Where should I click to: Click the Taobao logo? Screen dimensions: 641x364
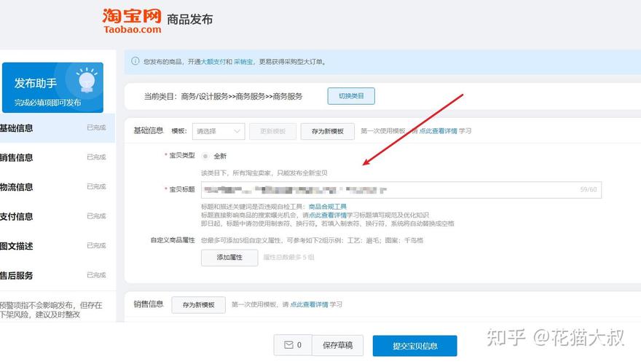tap(132, 20)
